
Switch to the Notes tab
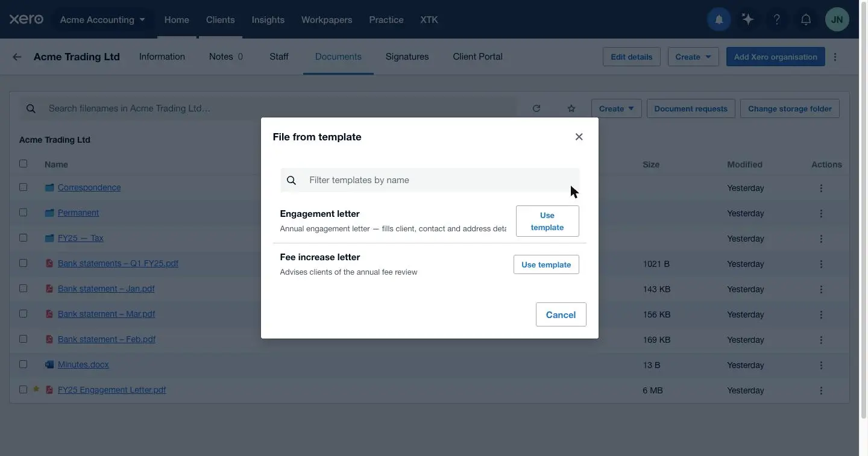pyautogui.click(x=226, y=57)
